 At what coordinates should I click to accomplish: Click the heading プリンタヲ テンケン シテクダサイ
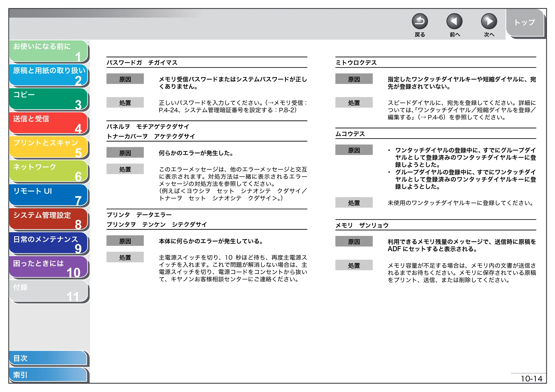click(157, 225)
